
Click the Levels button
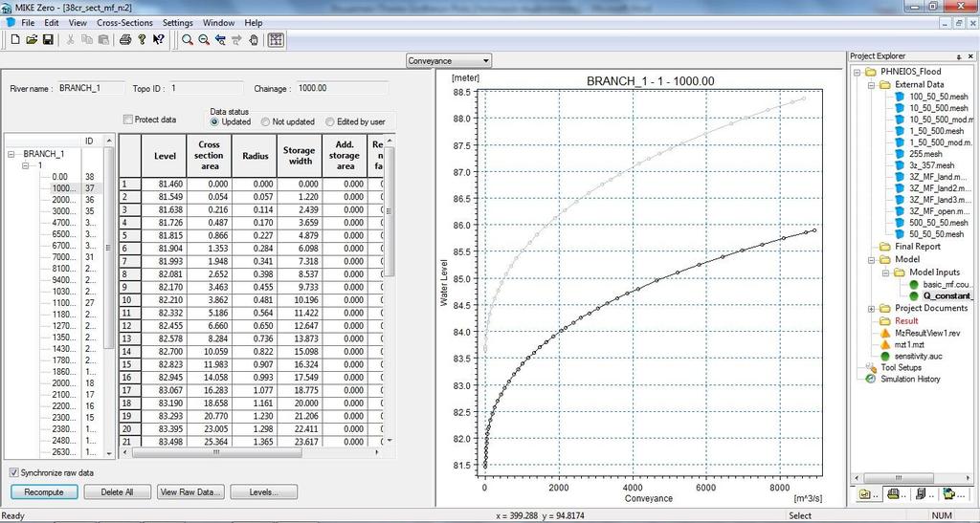pyautogui.click(x=264, y=491)
